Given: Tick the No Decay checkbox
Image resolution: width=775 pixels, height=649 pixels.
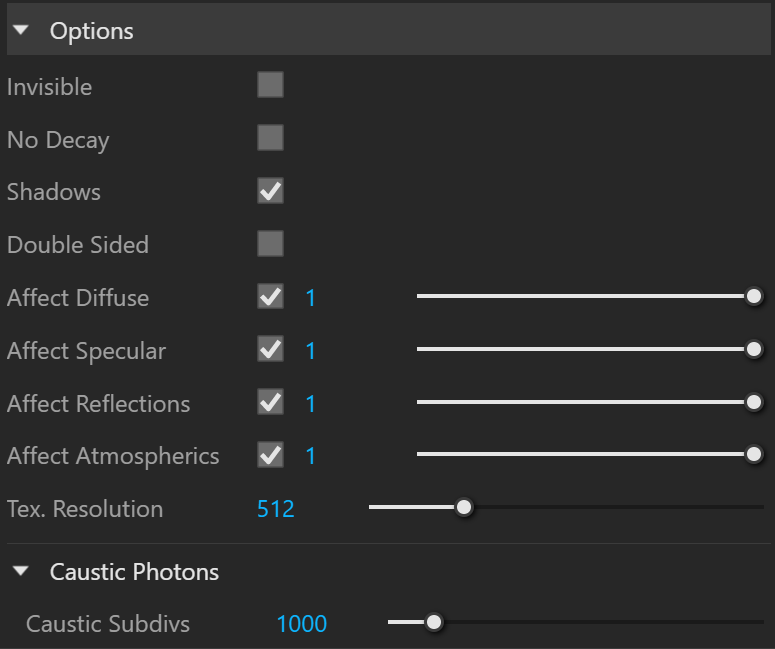Looking at the screenshot, I should (270, 137).
